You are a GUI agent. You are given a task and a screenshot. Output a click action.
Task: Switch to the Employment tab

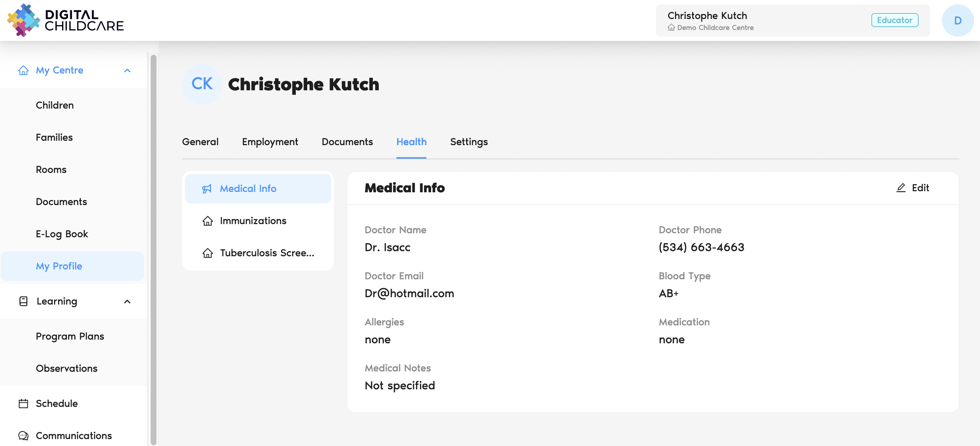click(x=270, y=142)
